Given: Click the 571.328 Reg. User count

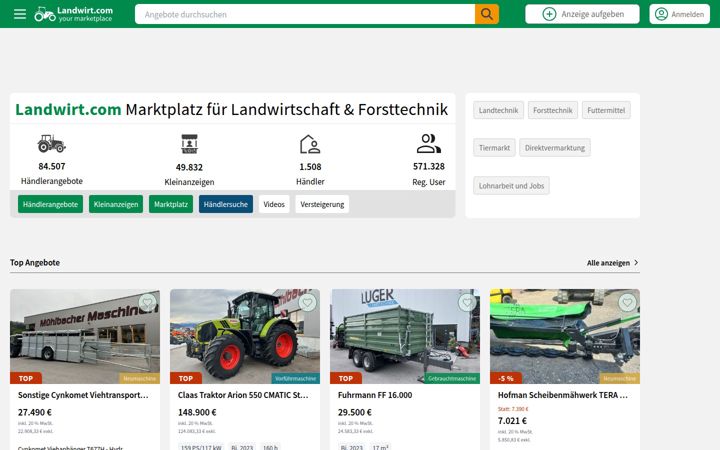Looking at the screenshot, I should 429,166.
